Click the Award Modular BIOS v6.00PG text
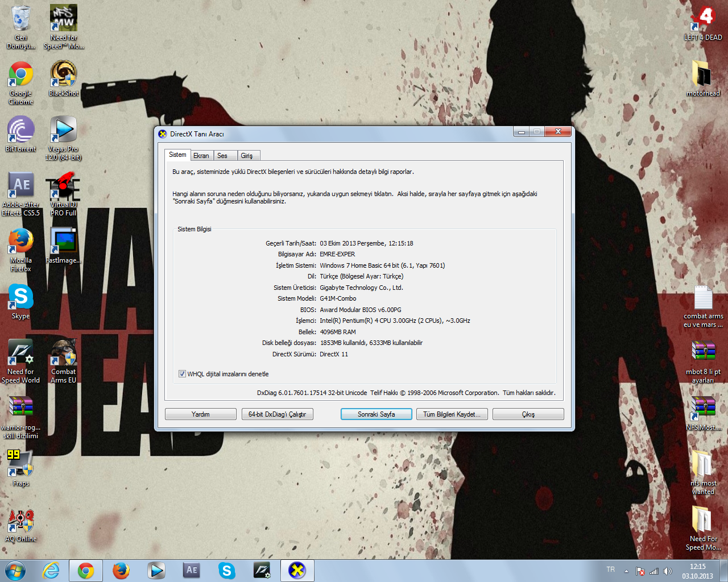 [x=361, y=310]
